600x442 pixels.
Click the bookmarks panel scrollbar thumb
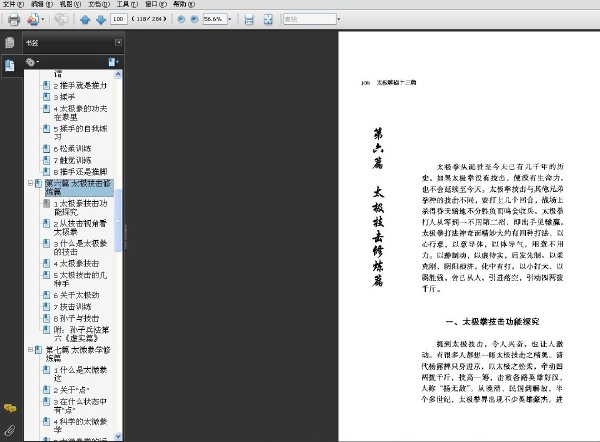pyautogui.click(x=118, y=220)
